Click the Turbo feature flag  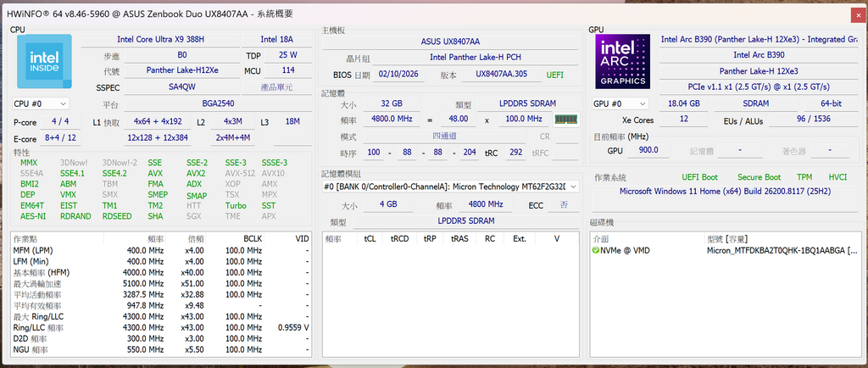(x=236, y=205)
